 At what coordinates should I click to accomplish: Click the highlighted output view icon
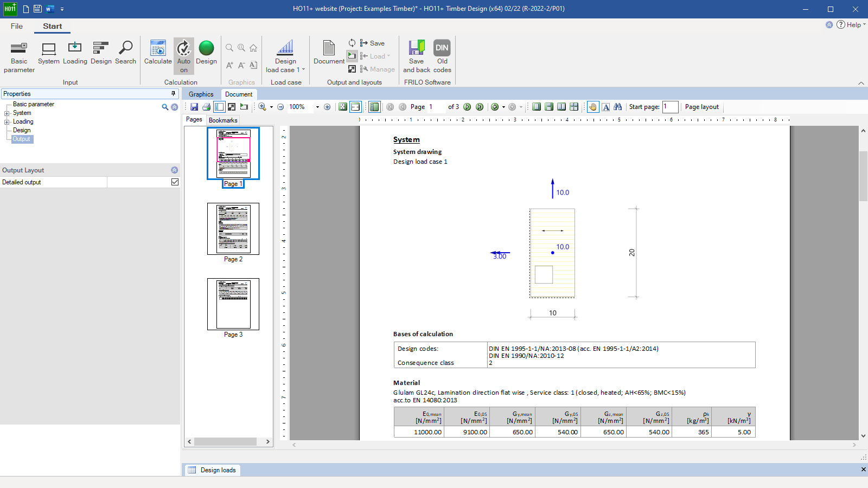tap(352, 56)
